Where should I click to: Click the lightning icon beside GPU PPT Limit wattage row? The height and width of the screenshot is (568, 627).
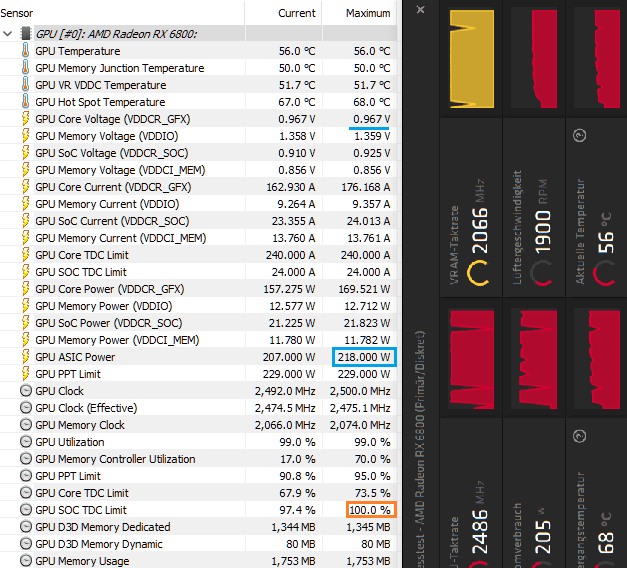[26, 374]
